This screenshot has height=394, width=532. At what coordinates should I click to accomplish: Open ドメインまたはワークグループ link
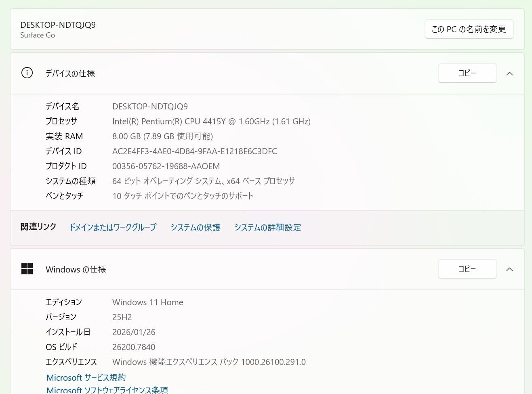113,227
